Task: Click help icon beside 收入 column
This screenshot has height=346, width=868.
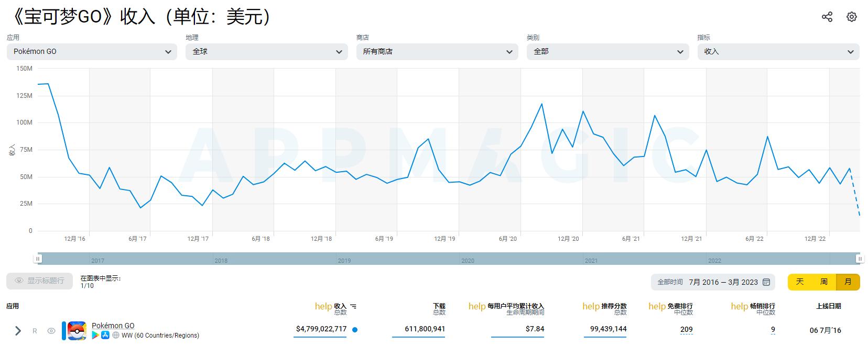Action: point(323,306)
